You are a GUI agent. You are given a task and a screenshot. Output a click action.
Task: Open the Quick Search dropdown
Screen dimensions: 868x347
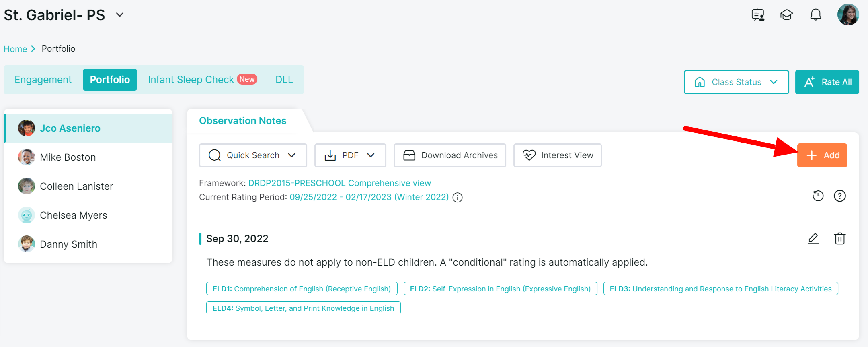tap(253, 155)
